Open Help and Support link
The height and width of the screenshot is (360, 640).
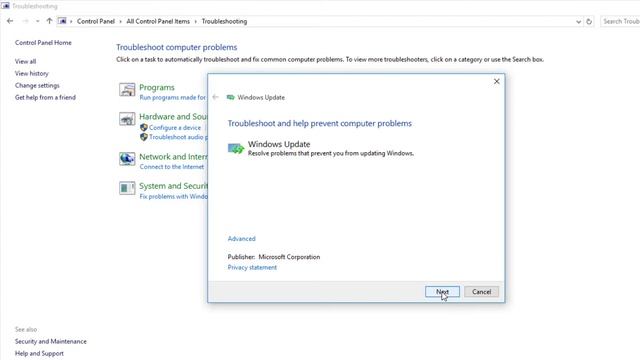(39, 353)
